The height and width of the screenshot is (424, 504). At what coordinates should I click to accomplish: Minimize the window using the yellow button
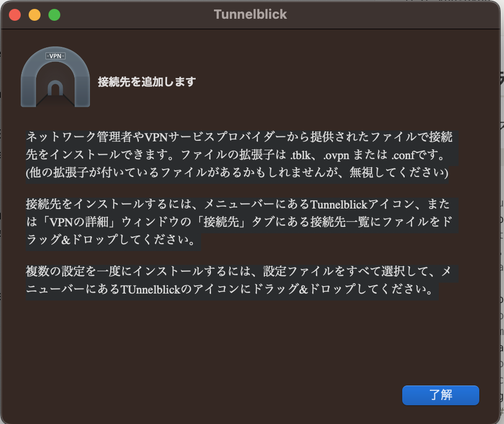tap(35, 15)
